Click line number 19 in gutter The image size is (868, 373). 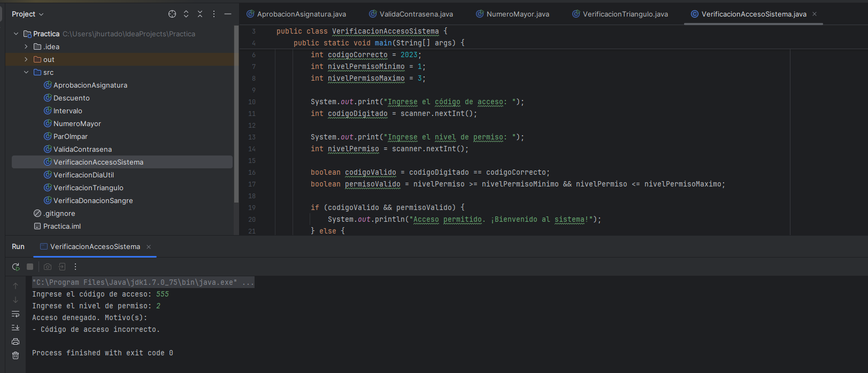point(252,208)
